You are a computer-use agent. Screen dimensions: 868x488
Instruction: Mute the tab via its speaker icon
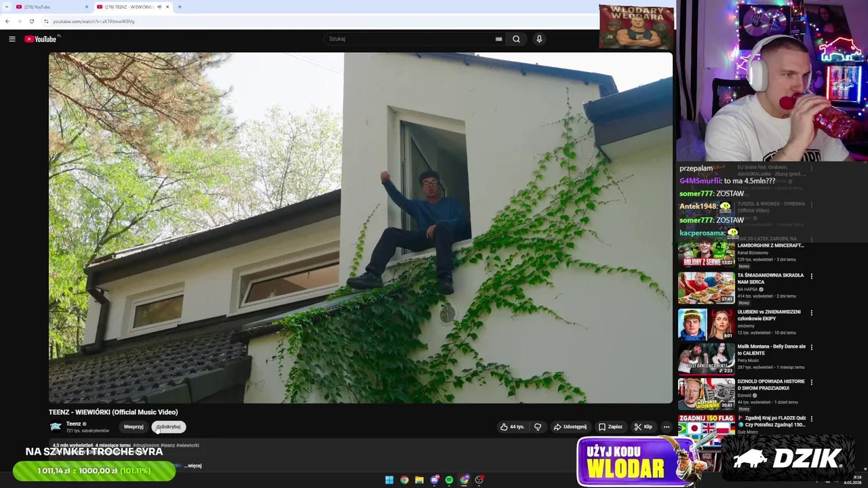[159, 7]
